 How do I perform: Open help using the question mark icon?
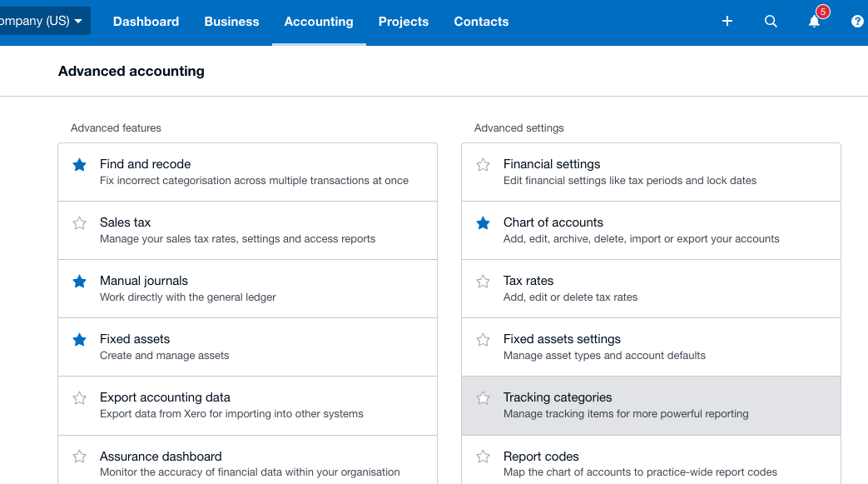click(x=857, y=21)
